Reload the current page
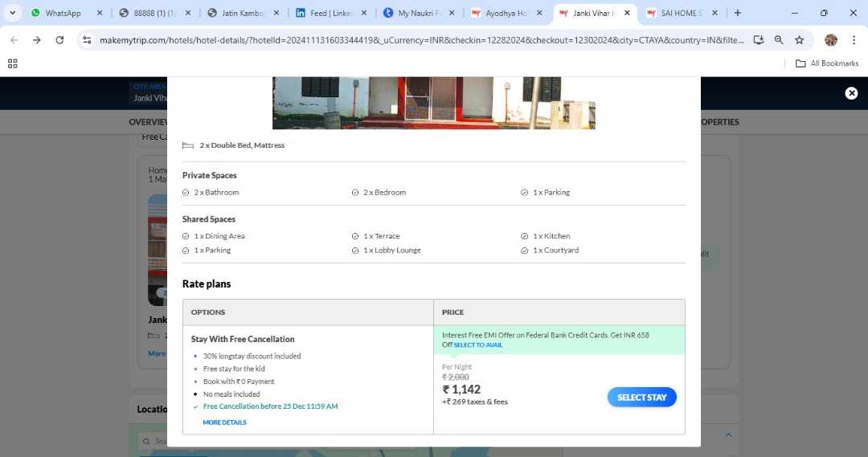Image resolution: width=868 pixels, height=457 pixels. coord(59,40)
